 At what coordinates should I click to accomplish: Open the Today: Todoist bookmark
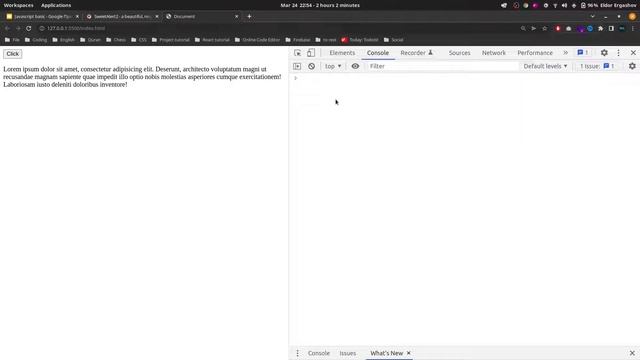click(360, 40)
